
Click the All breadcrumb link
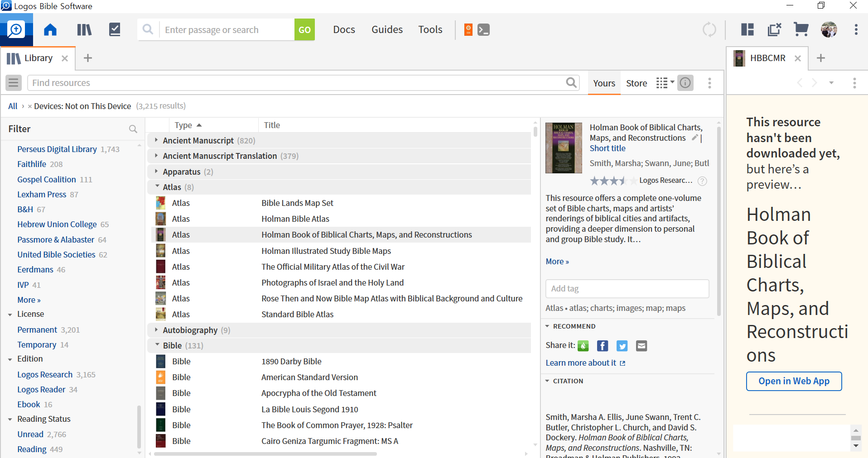pos(13,106)
